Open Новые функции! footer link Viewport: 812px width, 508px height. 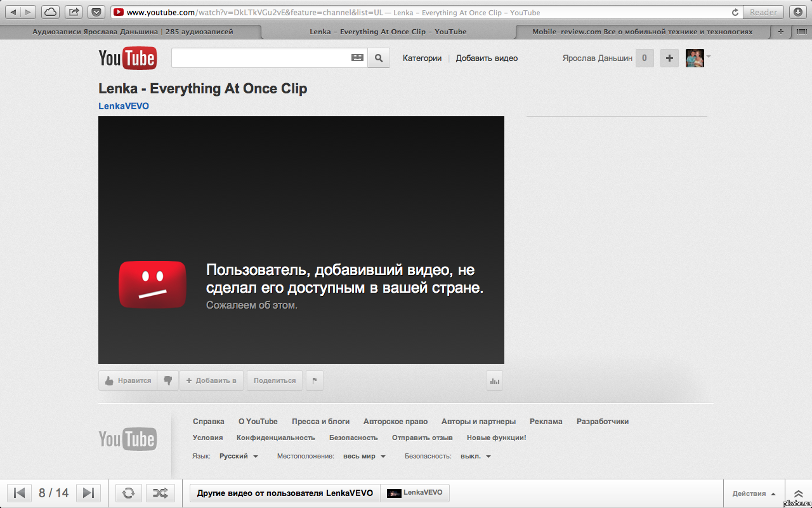click(x=497, y=438)
